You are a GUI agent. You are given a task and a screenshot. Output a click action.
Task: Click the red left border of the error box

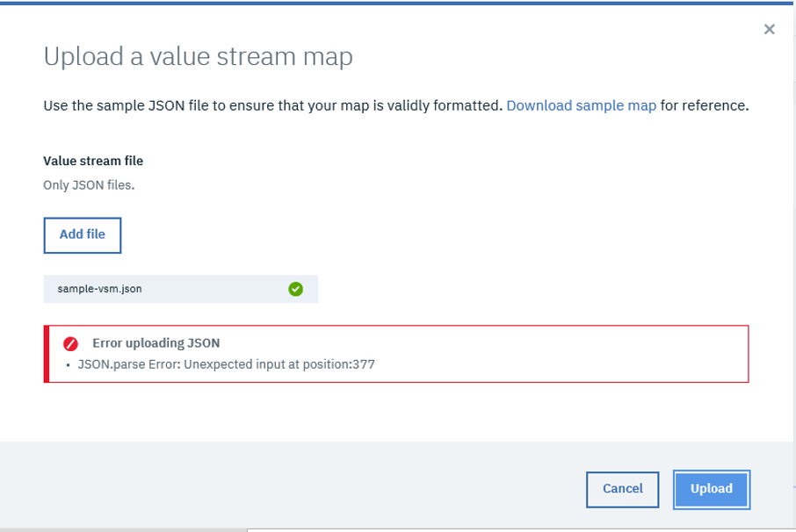pyautogui.click(x=47, y=354)
